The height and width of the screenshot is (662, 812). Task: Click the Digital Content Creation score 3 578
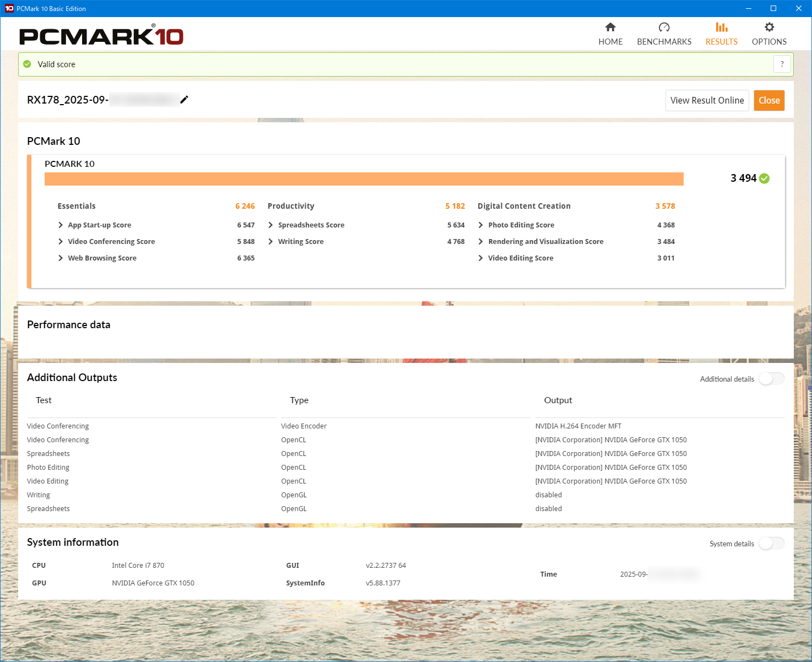pyautogui.click(x=665, y=206)
